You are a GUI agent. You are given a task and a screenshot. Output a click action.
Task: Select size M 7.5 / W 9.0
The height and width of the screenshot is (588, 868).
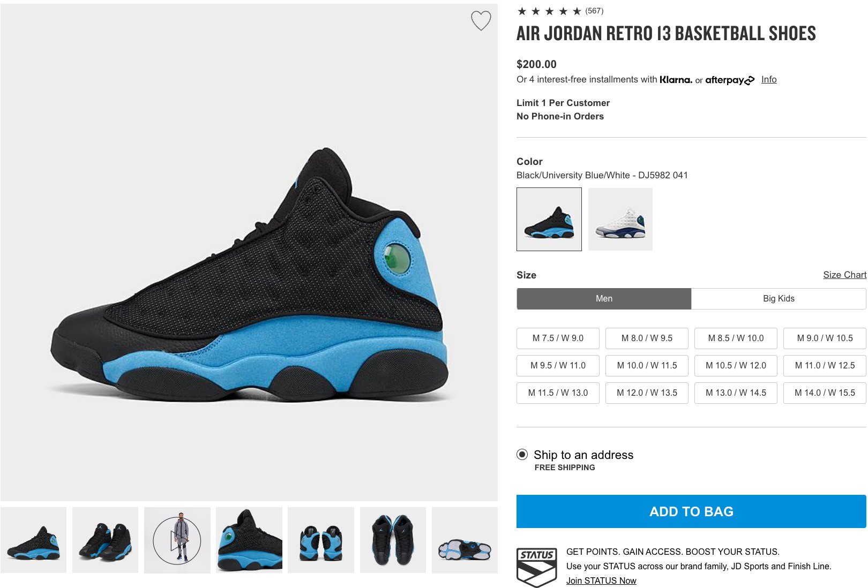click(558, 338)
